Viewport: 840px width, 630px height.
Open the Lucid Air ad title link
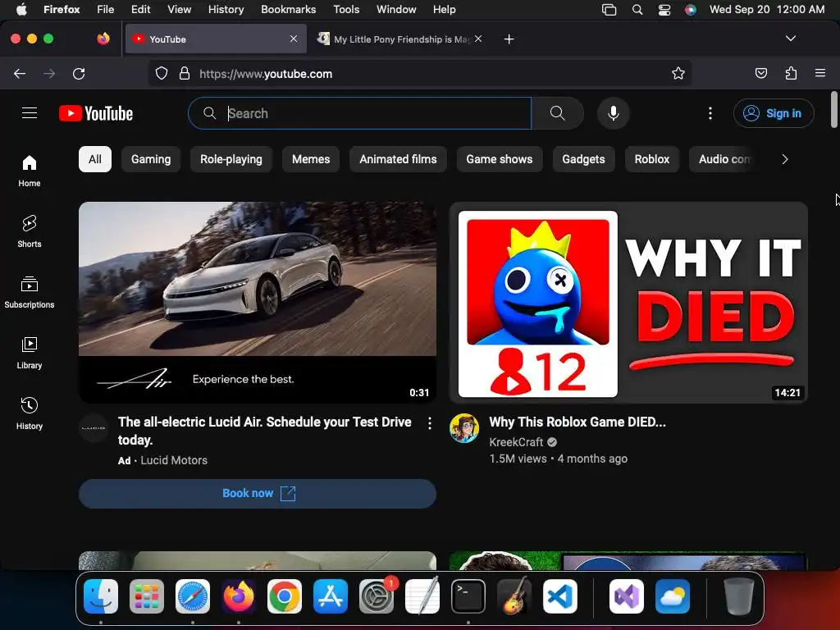[265, 431]
